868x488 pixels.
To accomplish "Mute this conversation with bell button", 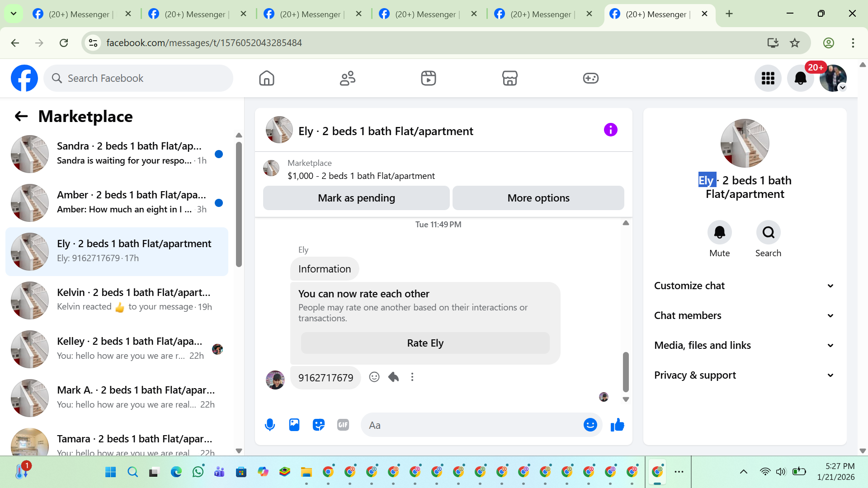I will [x=719, y=232].
